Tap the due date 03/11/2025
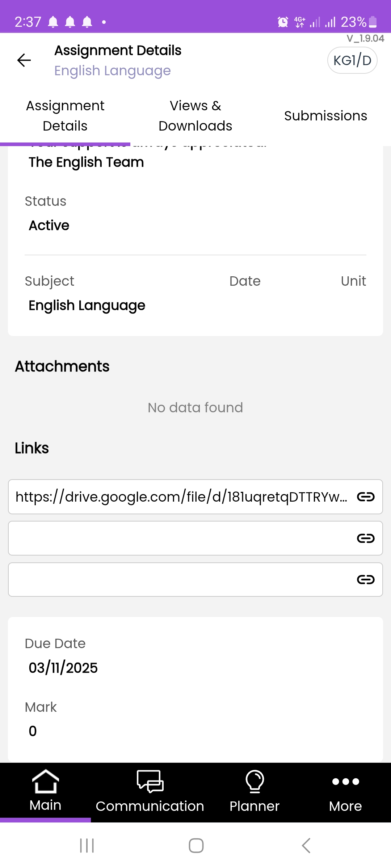 (x=63, y=668)
